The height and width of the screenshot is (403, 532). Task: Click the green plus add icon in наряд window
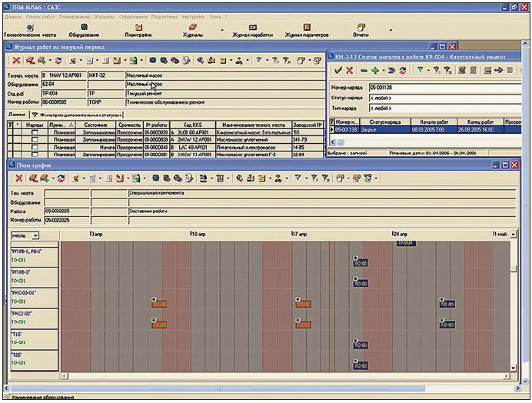pyautogui.click(x=374, y=70)
